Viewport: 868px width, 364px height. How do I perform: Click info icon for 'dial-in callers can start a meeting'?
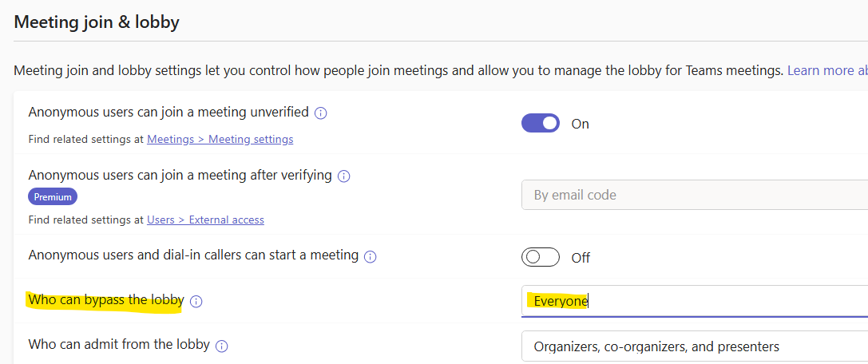370,256
